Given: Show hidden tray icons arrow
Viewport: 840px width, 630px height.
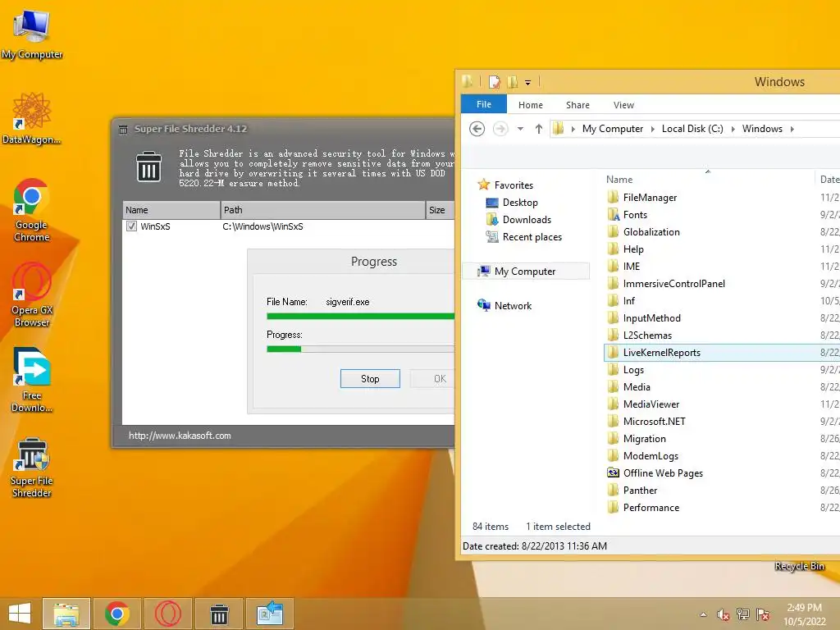Looking at the screenshot, I should [x=703, y=614].
